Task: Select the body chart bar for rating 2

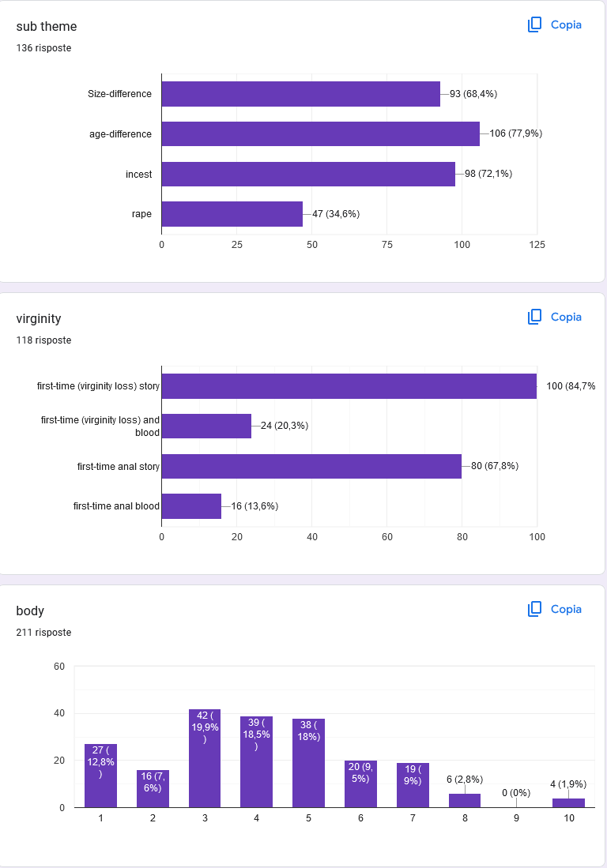Action: click(x=153, y=788)
